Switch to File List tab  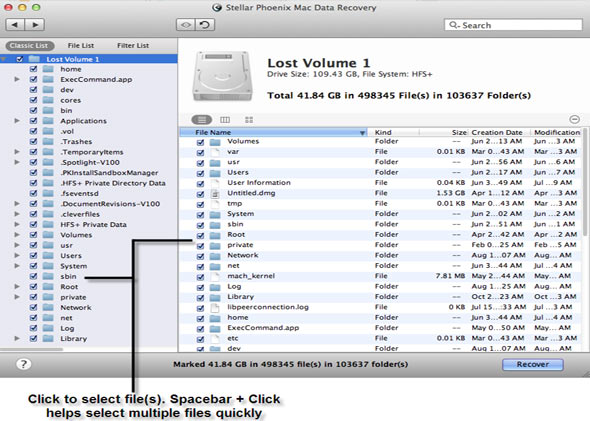coord(81,46)
